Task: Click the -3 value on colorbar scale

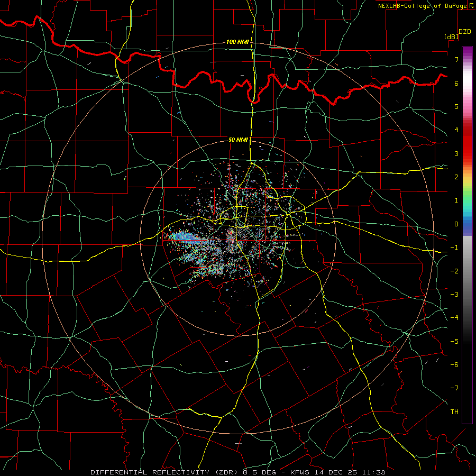Action: pos(454,295)
